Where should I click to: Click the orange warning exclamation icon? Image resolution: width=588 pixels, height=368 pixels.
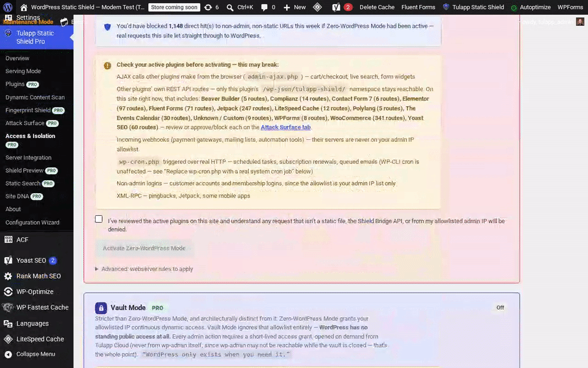[107, 66]
